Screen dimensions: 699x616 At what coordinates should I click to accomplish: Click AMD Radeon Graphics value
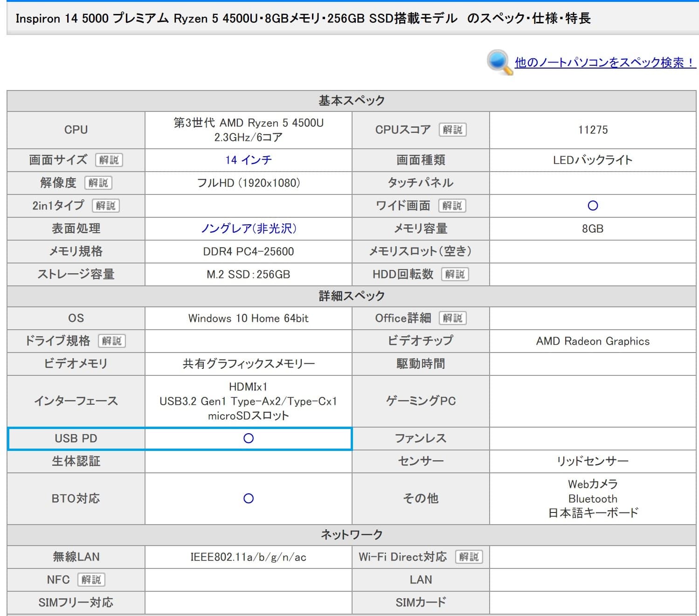(x=593, y=341)
